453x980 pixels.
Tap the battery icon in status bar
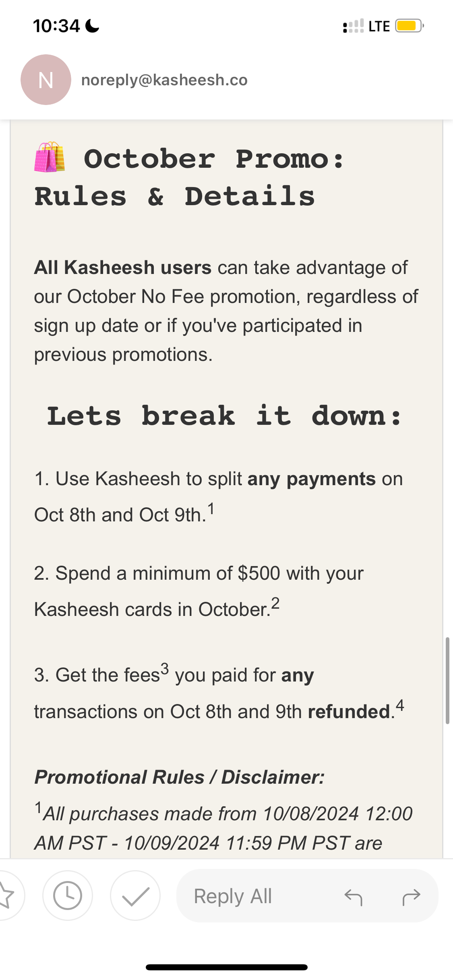[409, 26]
